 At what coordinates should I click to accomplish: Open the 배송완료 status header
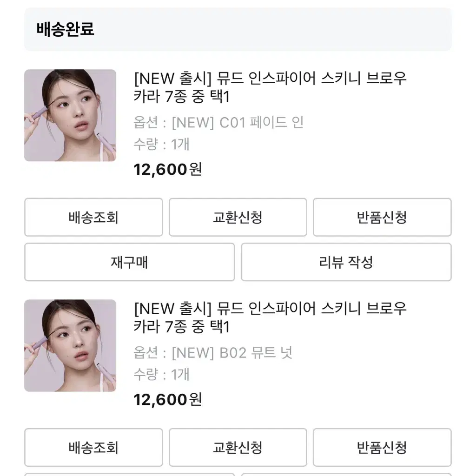point(238,29)
